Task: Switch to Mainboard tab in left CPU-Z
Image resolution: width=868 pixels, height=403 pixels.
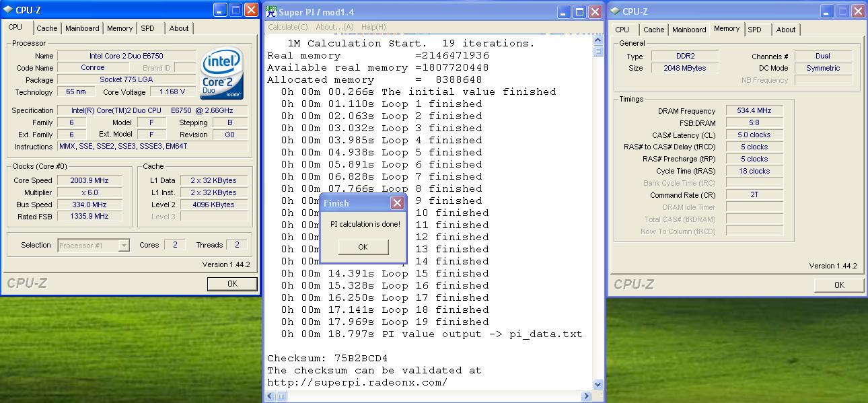Action: tap(82, 28)
